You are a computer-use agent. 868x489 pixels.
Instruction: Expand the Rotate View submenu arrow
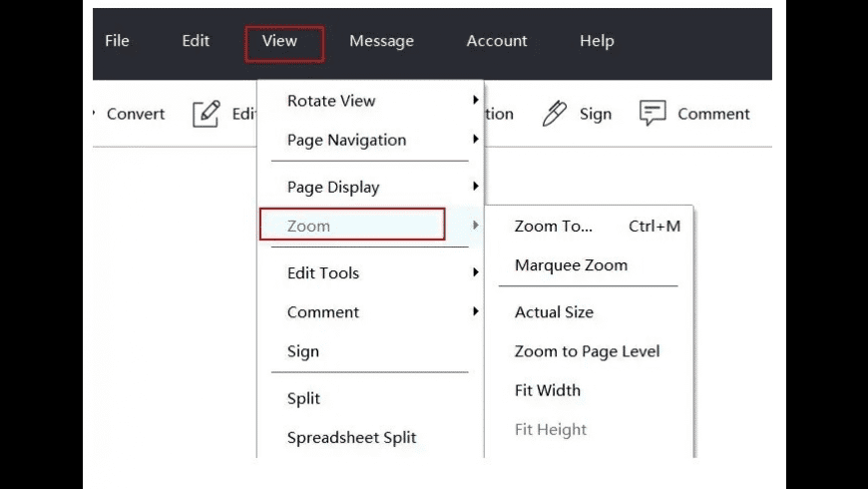(x=475, y=100)
